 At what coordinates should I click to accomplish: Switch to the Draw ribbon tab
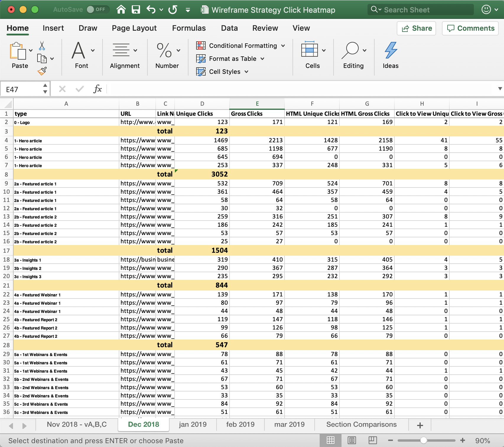point(88,28)
